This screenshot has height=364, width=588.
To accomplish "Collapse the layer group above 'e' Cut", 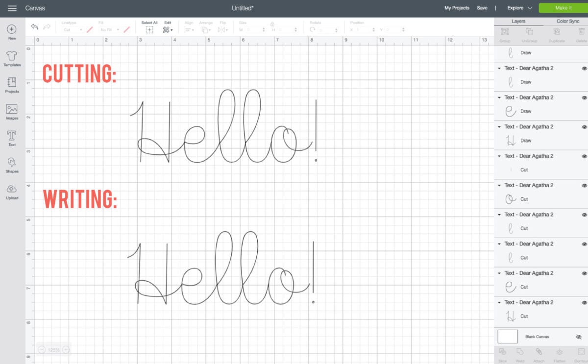I will point(499,273).
